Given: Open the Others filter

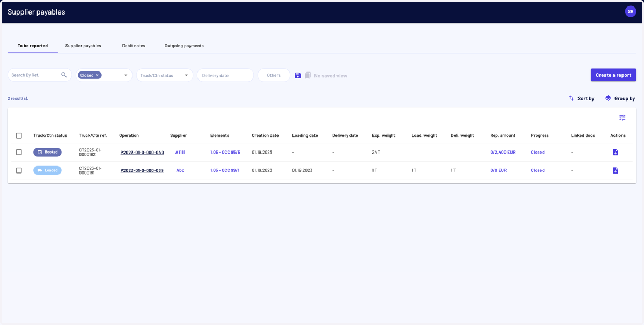Looking at the screenshot, I should point(274,75).
